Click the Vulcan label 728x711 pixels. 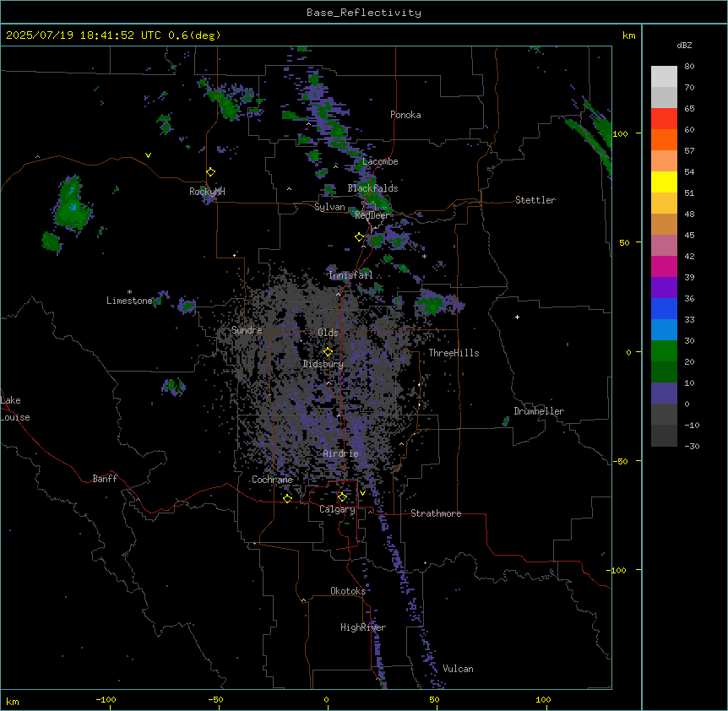click(458, 669)
